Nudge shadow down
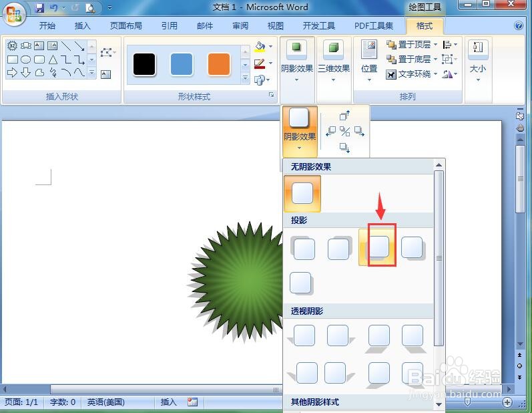The width and height of the screenshot is (532, 413). (344, 148)
